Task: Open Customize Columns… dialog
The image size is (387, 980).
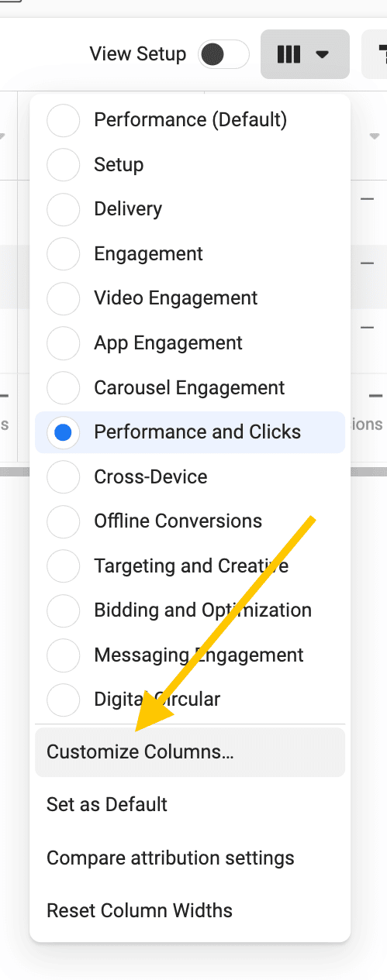Action: (190, 752)
